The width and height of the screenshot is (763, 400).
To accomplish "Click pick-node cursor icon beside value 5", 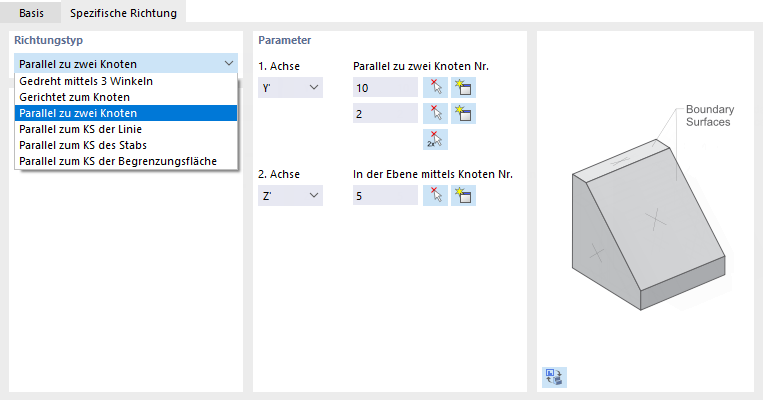I will [x=435, y=195].
